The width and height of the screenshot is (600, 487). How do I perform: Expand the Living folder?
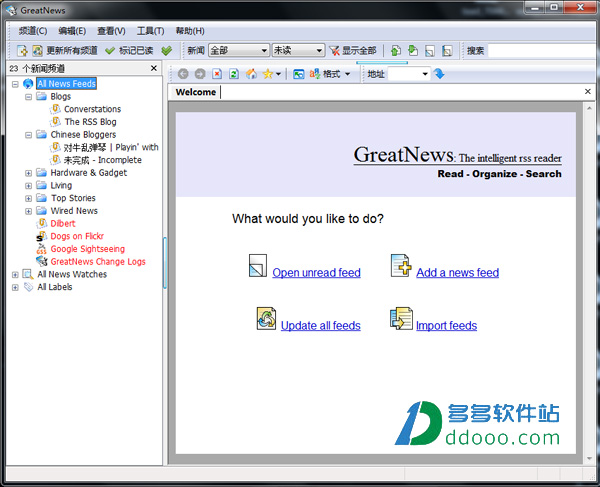[x=28, y=186]
